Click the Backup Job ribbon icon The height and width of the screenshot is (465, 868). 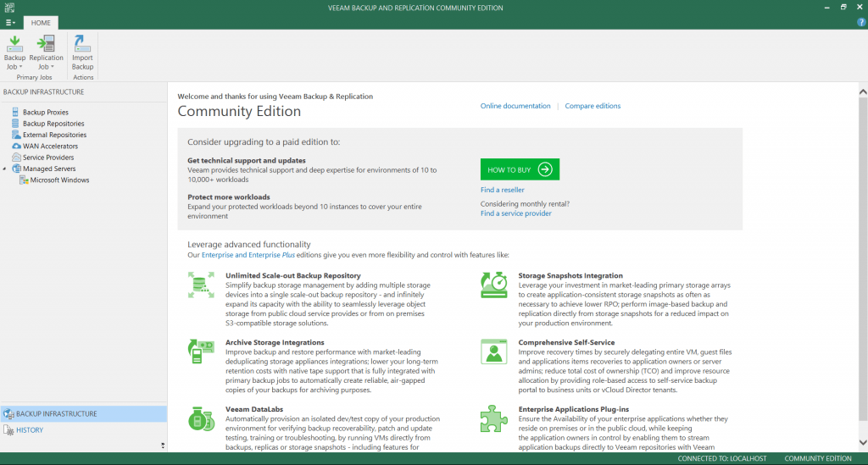tap(14, 45)
